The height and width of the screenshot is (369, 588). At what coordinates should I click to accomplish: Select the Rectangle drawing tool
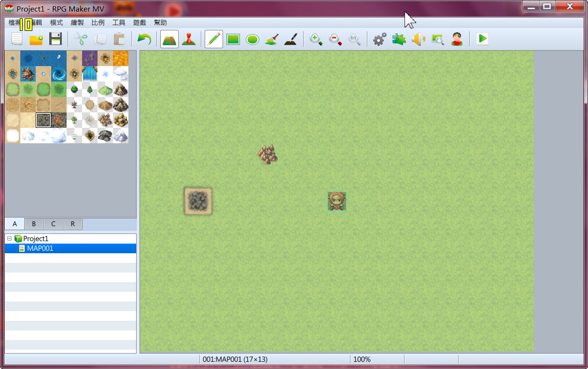tap(234, 39)
